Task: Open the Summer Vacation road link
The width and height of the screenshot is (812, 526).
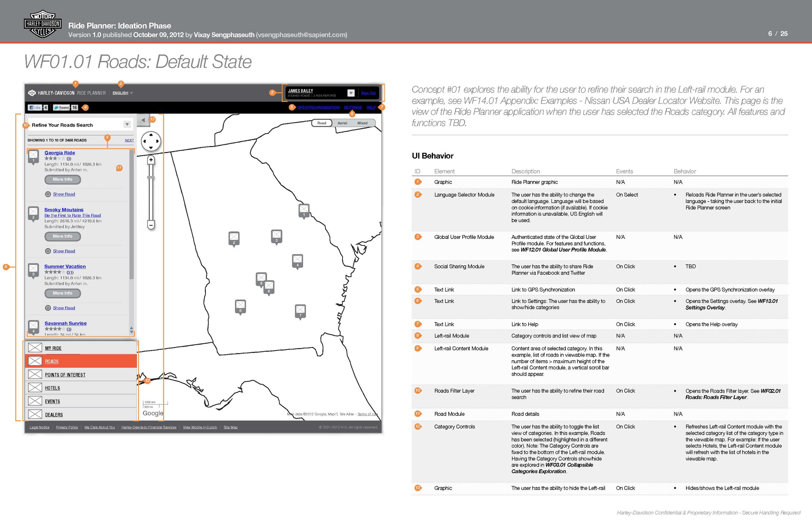Action: [65, 267]
